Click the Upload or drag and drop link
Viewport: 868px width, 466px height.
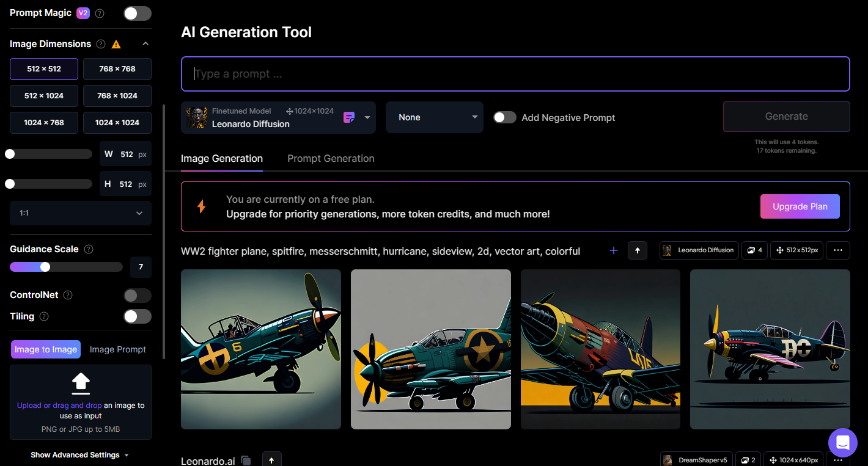pyautogui.click(x=59, y=406)
